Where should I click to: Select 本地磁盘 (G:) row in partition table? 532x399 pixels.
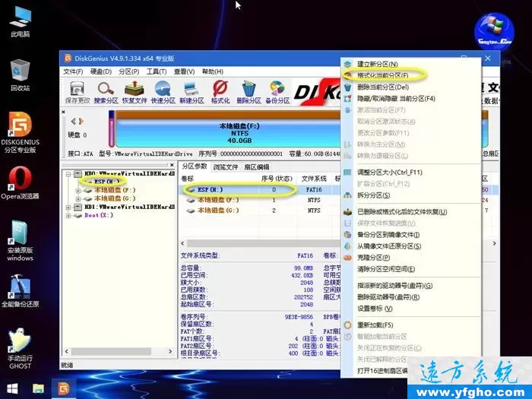[x=260, y=211]
